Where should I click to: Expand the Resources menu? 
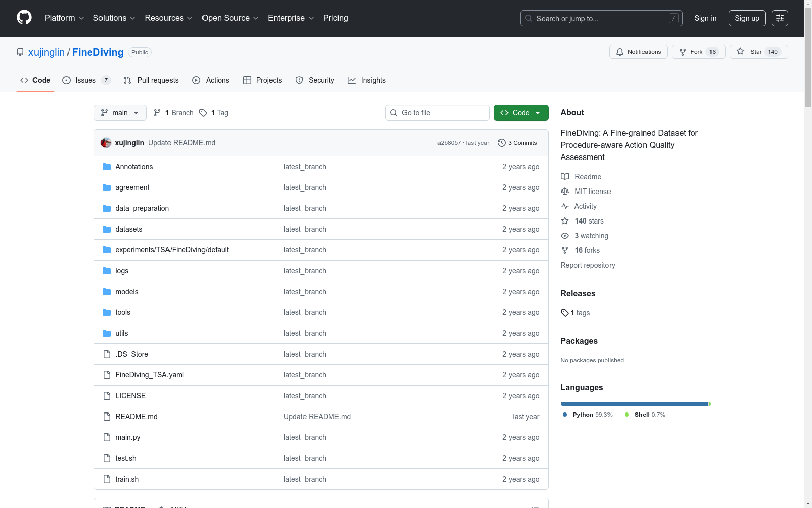point(169,18)
